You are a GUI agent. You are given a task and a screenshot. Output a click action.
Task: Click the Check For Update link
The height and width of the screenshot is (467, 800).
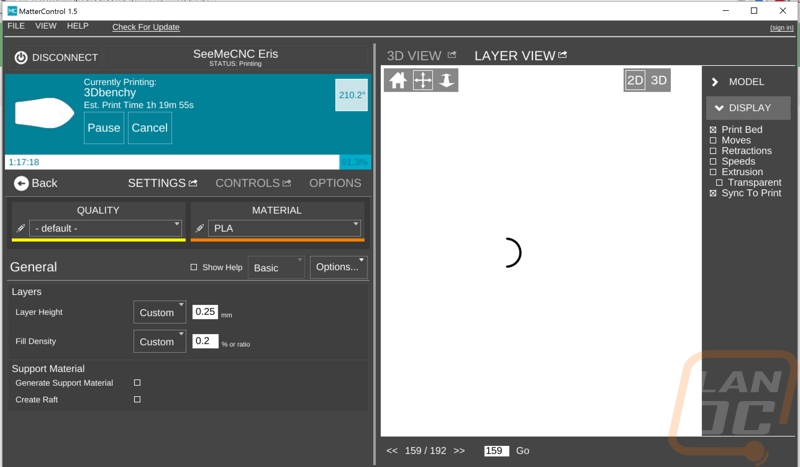(x=146, y=27)
